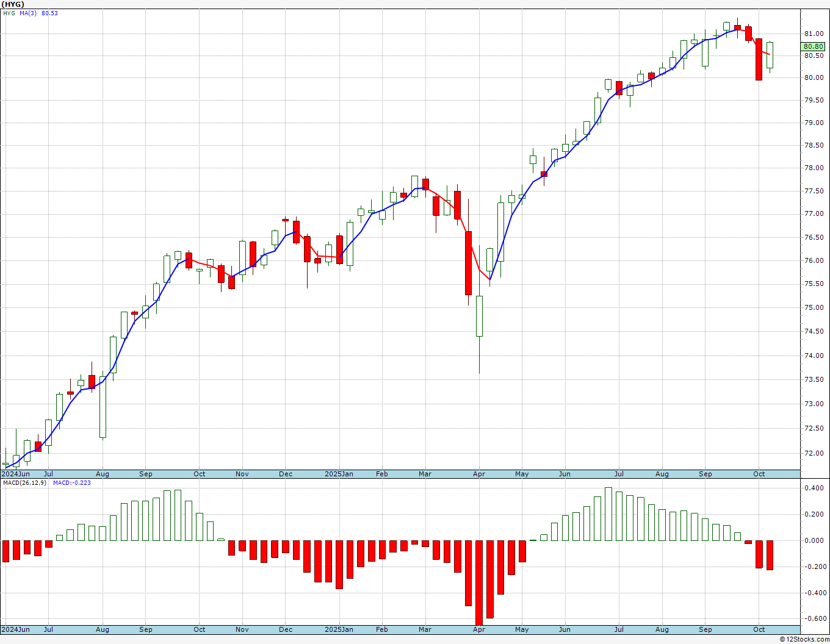Click the 78.50 price axis label
The image size is (830, 644).
[813, 145]
